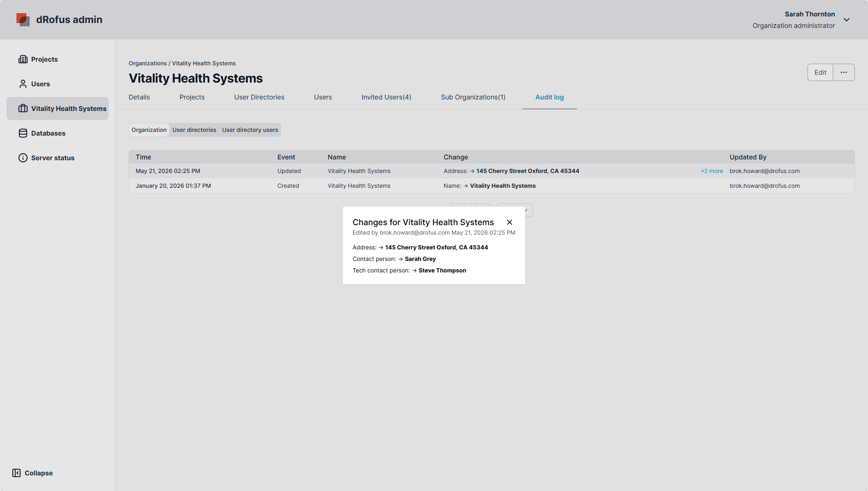Click the Created event cell
Image resolution: width=868 pixels, height=491 pixels.
(x=288, y=186)
